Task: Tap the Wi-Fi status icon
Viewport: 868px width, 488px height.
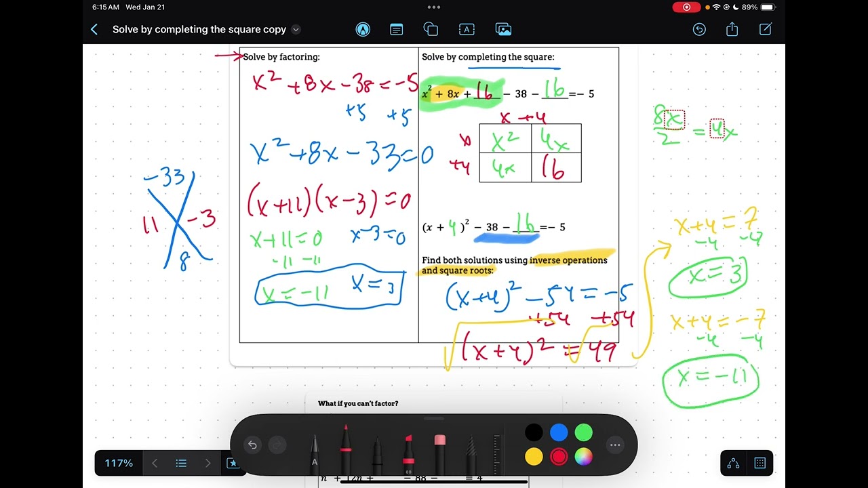Action: [717, 7]
